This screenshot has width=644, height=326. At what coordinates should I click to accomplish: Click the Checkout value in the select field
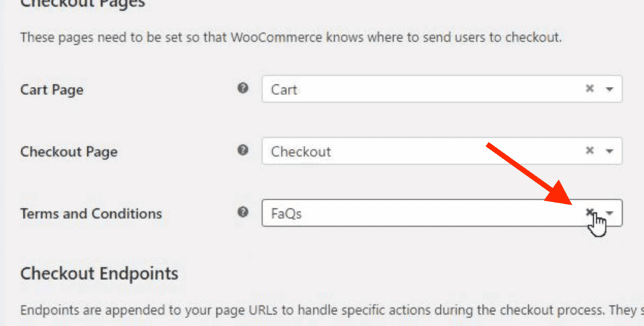coord(301,152)
